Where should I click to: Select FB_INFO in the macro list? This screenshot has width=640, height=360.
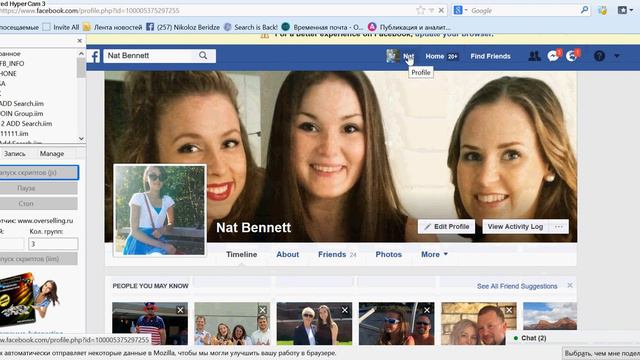point(12,64)
